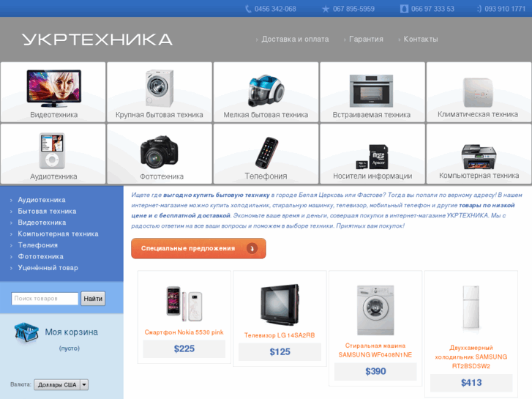Screen dimensions: 532x399
Task: Open the Доллары США currency selector
Action: (x=61, y=385)
